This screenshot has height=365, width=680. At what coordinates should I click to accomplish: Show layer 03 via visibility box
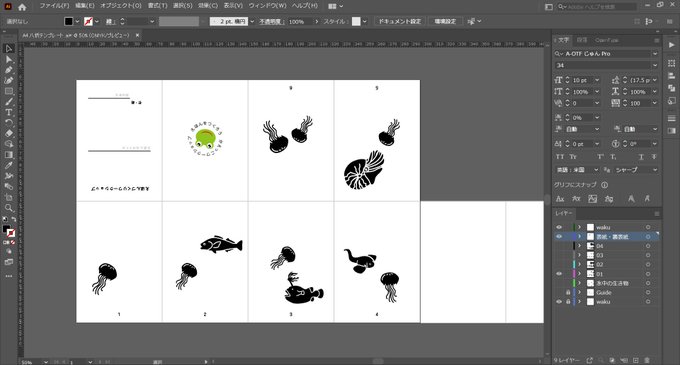(x=559, y=255)
